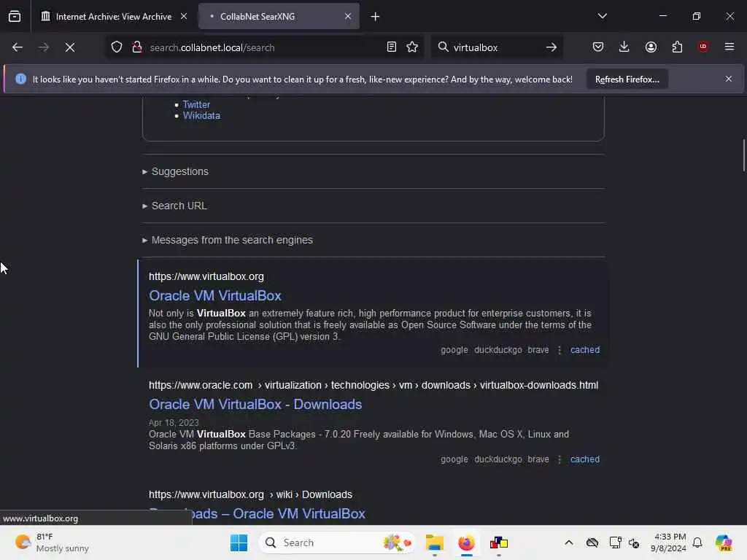Click the disabled forward navigation arrow
Screen dimensions: 747x560
43,47
